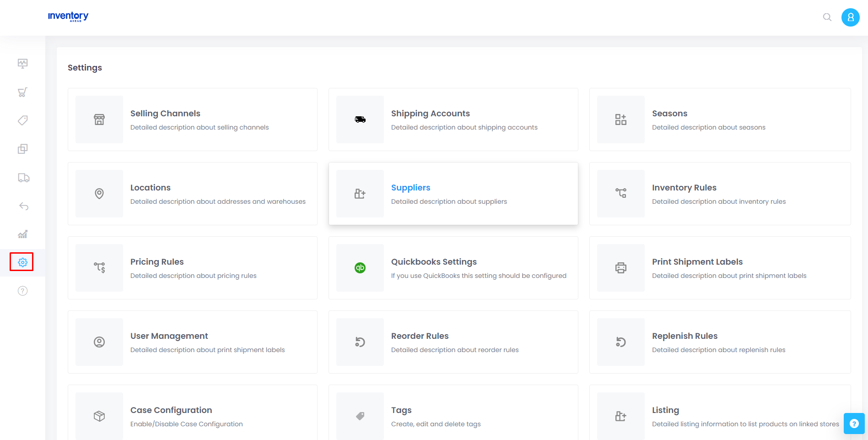The image size is (868, 440).
Task: Open the Print Shipment Labels title
Action: tap(697, 262)
